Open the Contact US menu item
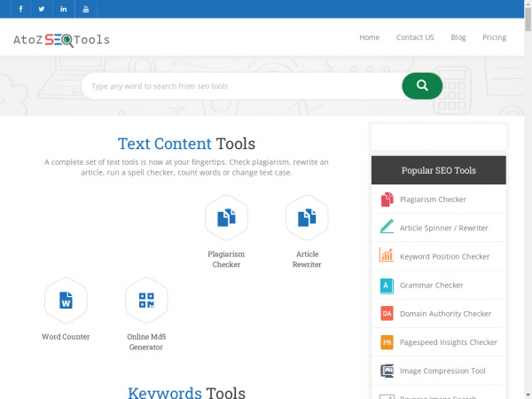This screenshot has height=399, width=532. [415, 37]
